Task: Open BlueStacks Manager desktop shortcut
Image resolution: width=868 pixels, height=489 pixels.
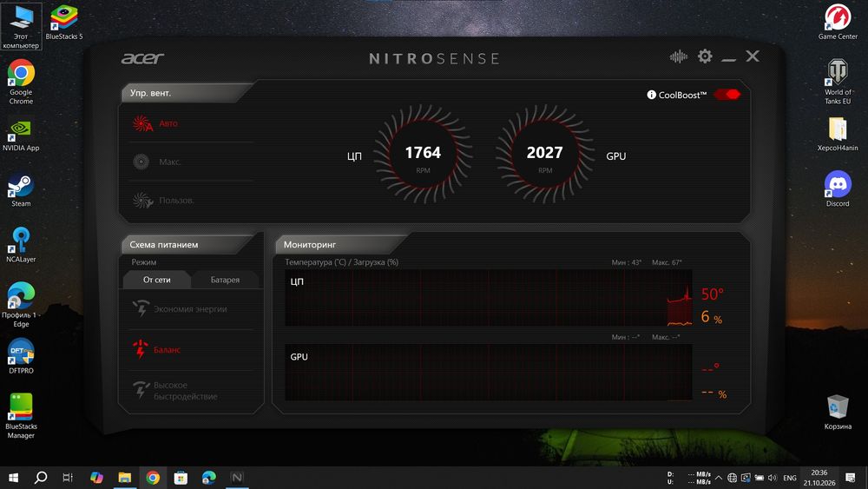Action: pyautogui.click(x=21, y=416)
